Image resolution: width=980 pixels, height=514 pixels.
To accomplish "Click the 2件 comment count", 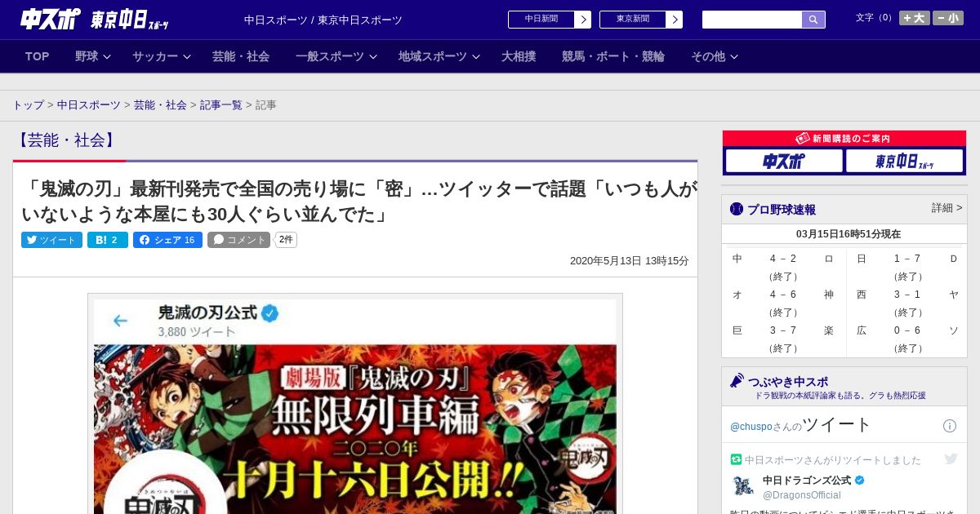I will coord(286,240).
